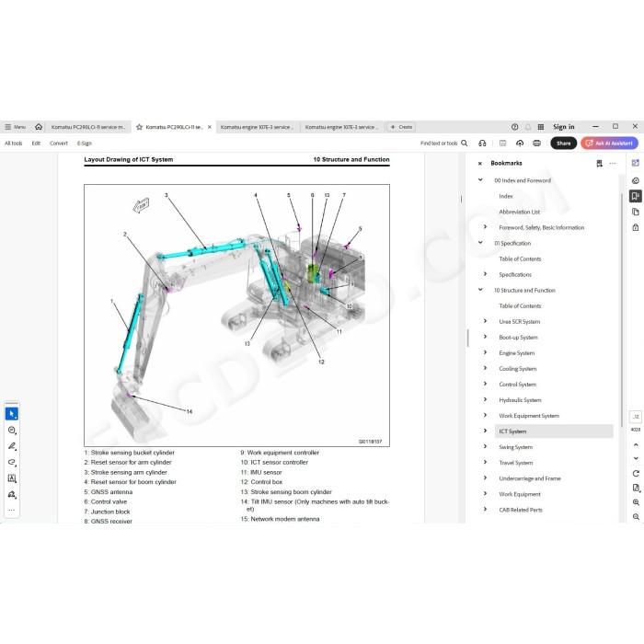The width and height of the screenshot is (644, 644).
Task: Open the Convert menu
Action: click(58, 143)
